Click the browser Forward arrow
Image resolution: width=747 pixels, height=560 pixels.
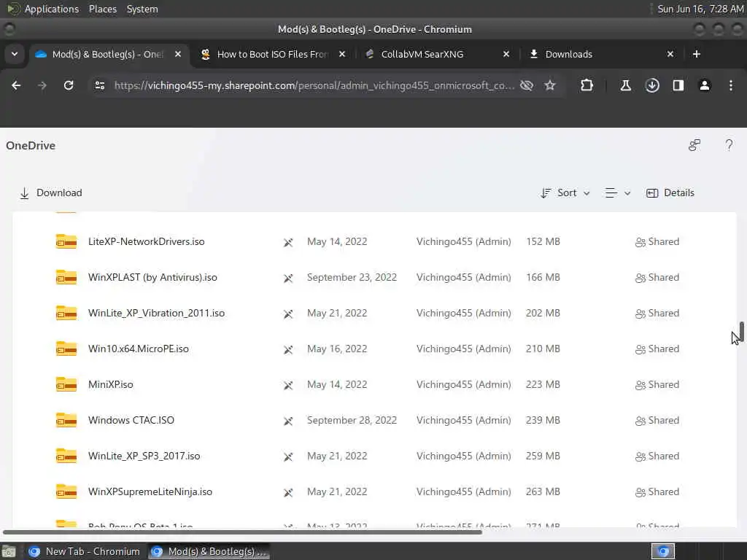tap(42, 85)
